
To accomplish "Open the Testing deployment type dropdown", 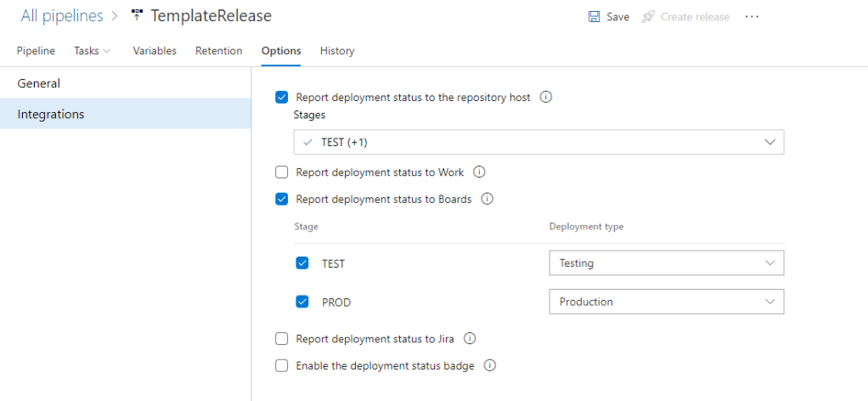I will tap(666, 263).
